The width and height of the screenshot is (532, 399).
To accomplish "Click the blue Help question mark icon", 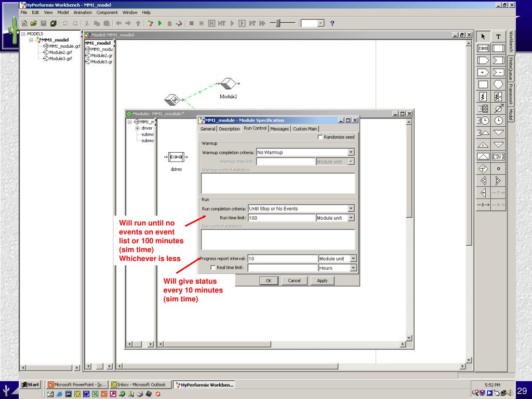I will (x=332, y=23).
